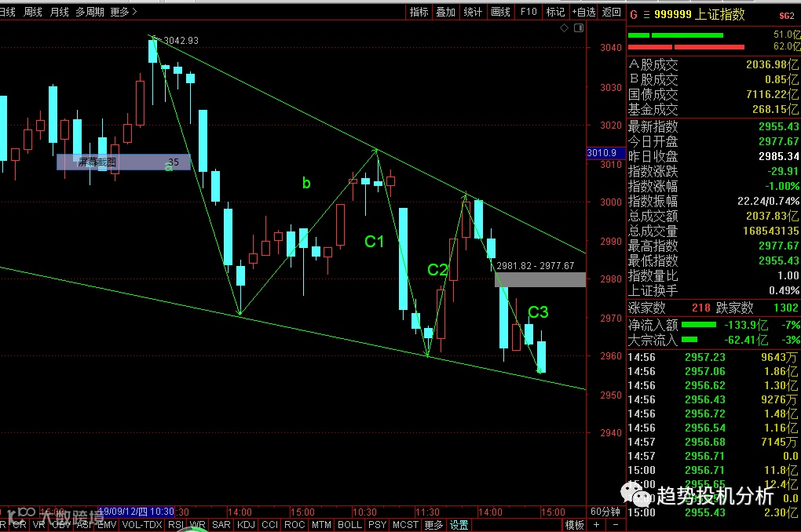Click the 大宗流入 -62.41亿 row
Image resolution: width=801 pixels, height=532 pixels.
tap(713, 340)
